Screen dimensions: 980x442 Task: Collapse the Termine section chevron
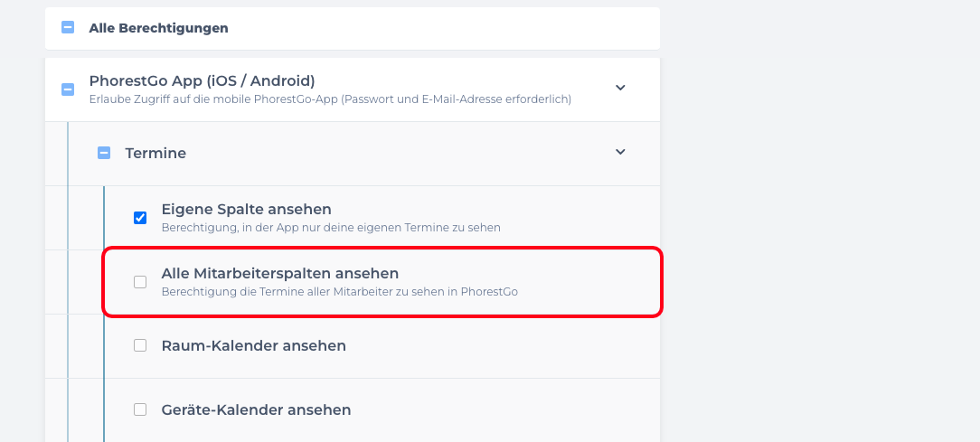tap(620, 152)
